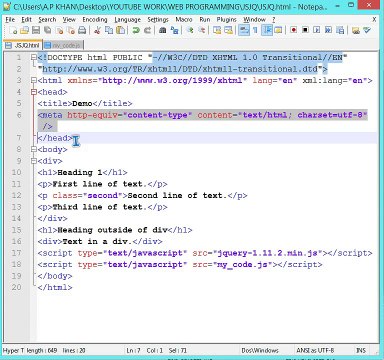The height and width of the screenshot is (360, 384).
Task: Click the Zoom In toolbar icon
Action: click(x=190, y=31)
